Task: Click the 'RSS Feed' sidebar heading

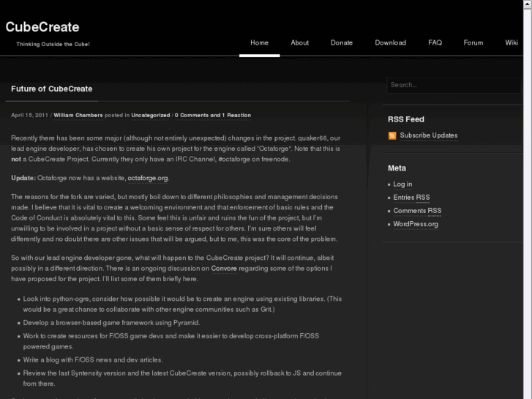Action: click(x=406, y=119)
